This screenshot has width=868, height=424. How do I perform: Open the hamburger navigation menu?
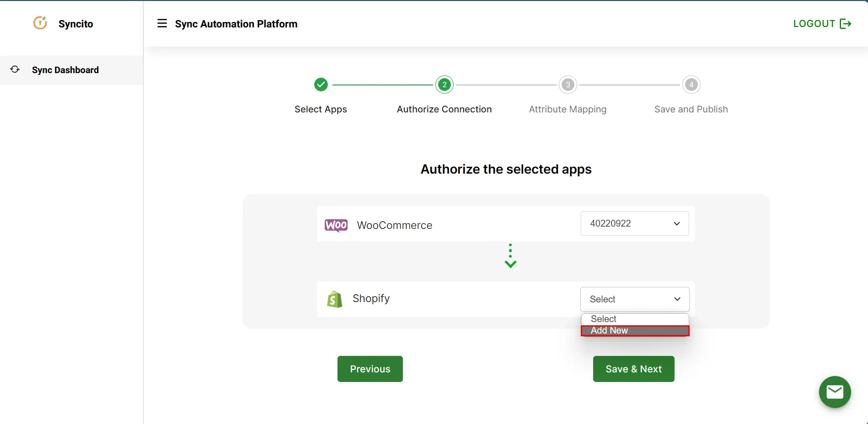(x=162, y=23)
